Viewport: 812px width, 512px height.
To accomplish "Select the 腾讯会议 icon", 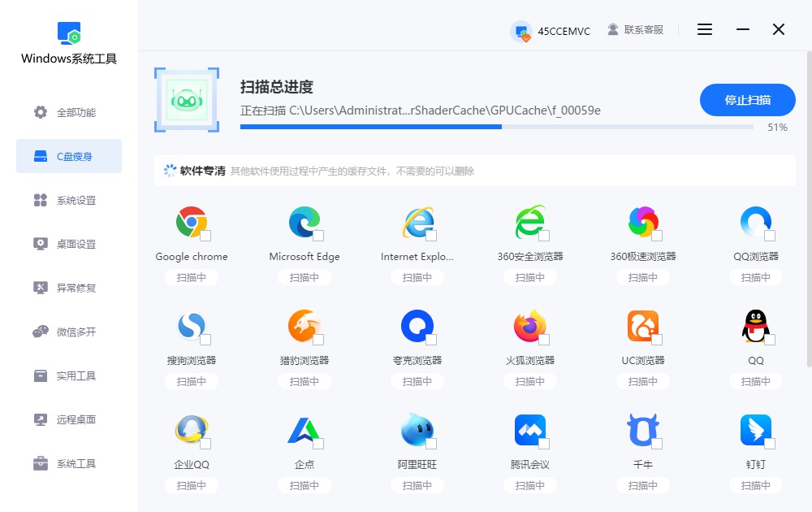I will [x=530, y=430].
